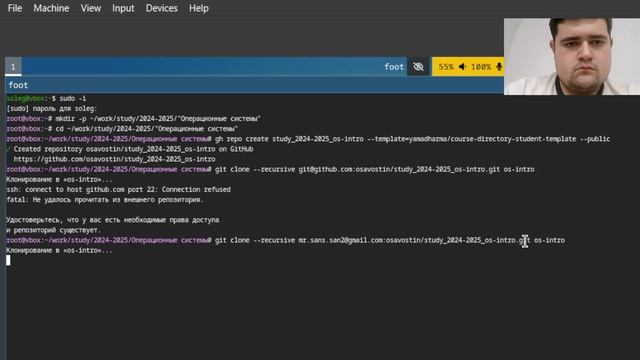Click the 'cd ~/work/study' command line
This screenshot has width=640, height=360.
pyautogui.click(x=122, y=129)
